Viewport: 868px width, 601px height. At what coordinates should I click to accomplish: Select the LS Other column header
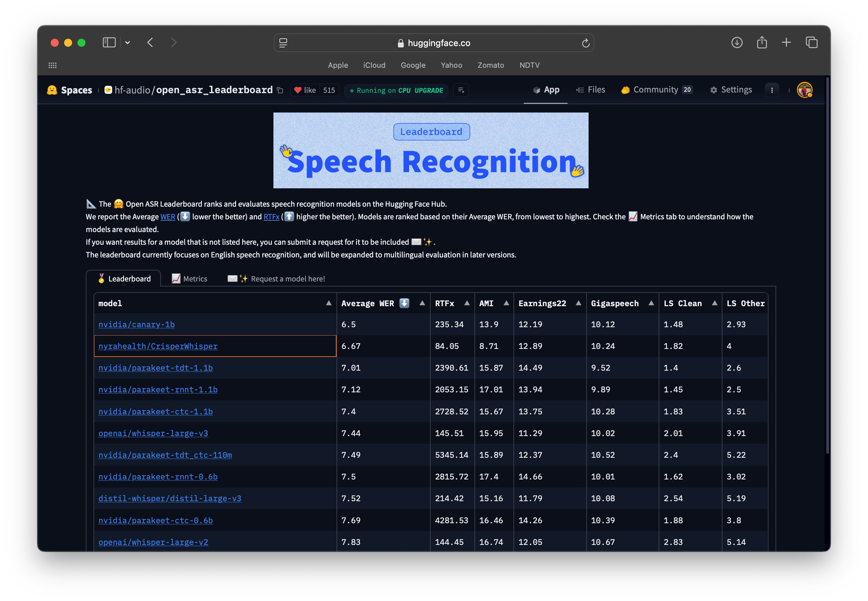click(x=745, y=303)
